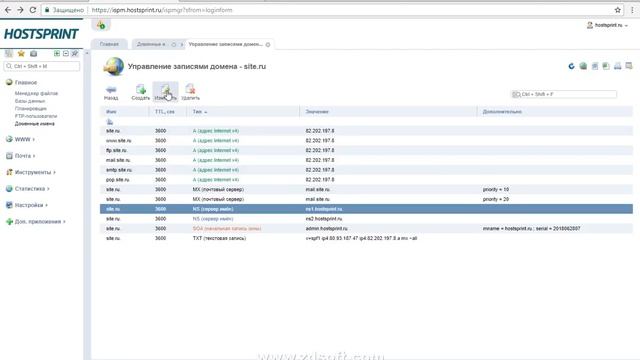Expand the Настройки sidebar section
Screen dimensions: 640x360
pyautogui.click(x=27, y=205)
